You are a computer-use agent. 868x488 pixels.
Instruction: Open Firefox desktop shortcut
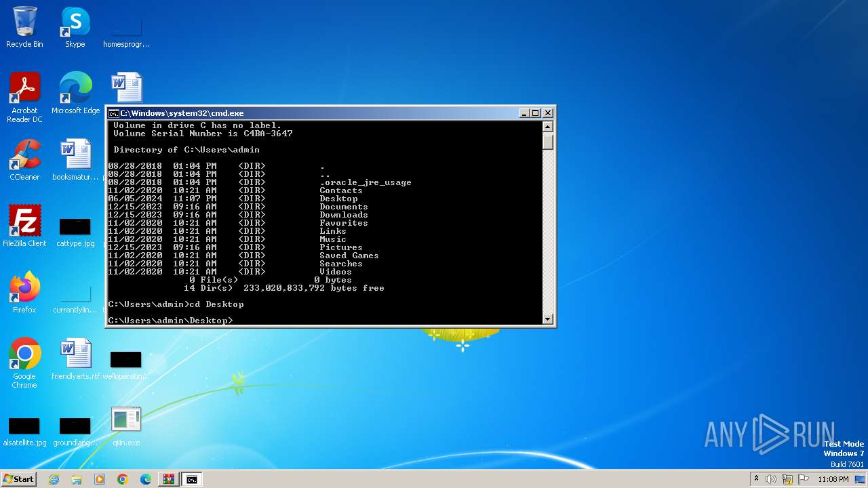point(24,293)
